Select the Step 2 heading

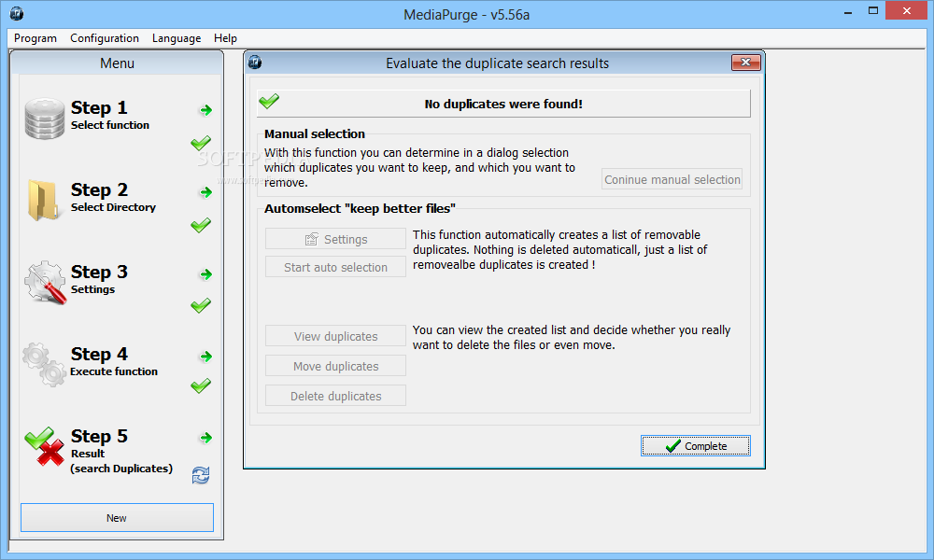[99, 189]
